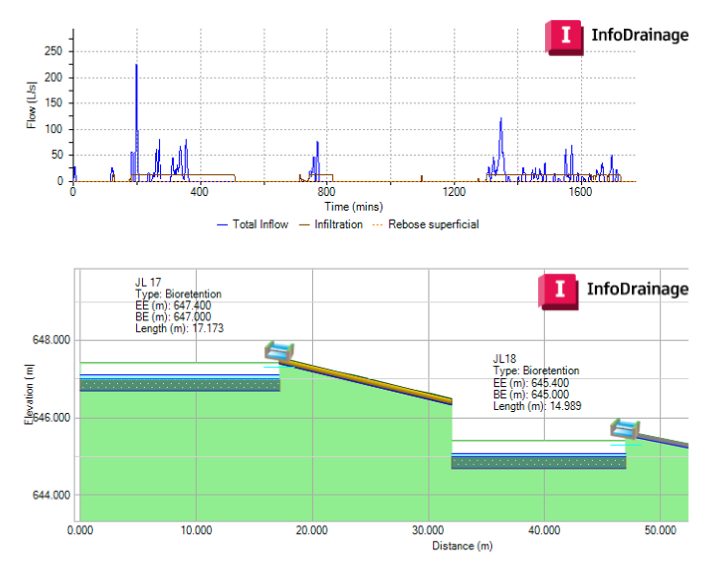The width and height of the screenshot is (721, 565).
Task: Click the 'Time (mins)' axis title
Action: pyautogui.click(x=354, y=207)
